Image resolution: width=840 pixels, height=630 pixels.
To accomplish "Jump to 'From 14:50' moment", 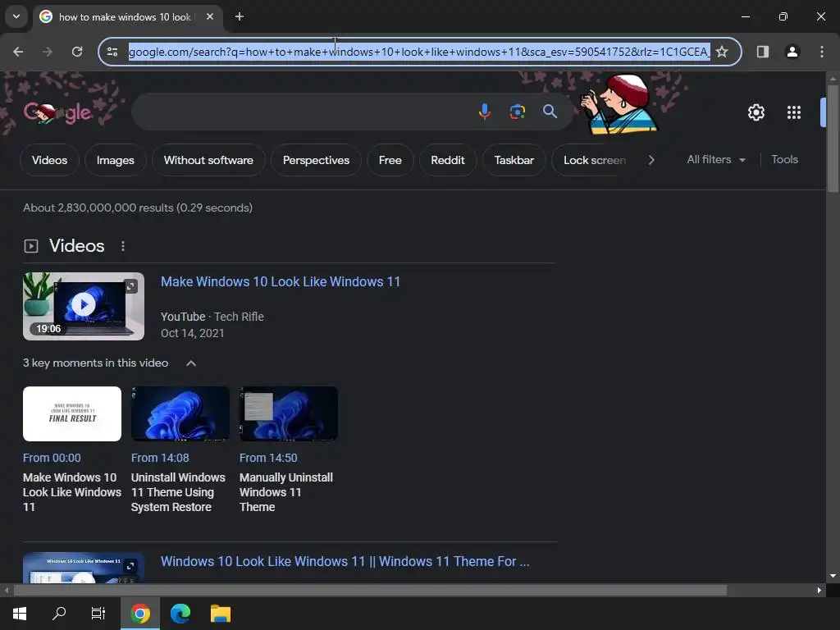I will coord(268,458).
